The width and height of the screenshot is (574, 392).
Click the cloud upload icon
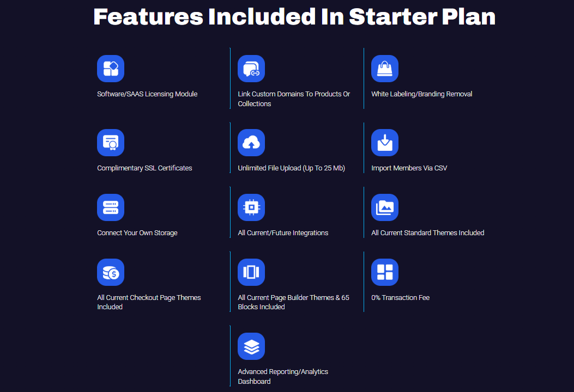251,143
